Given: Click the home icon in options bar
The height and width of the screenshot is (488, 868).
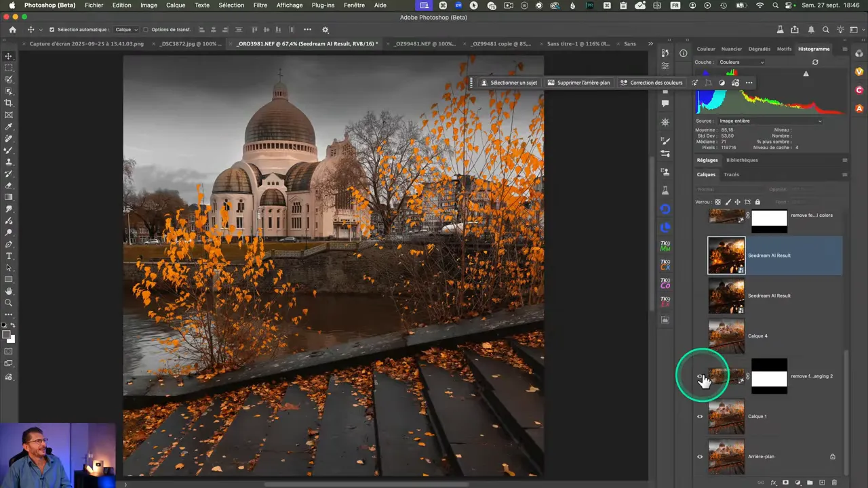Looking at the screenshot, I should pyautogui.click(x=12, y=30).
